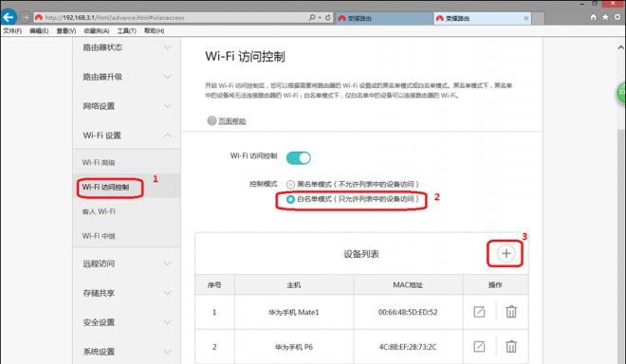
Task: Open the 帮助(H) menu
Action: [x=154, y=30]
